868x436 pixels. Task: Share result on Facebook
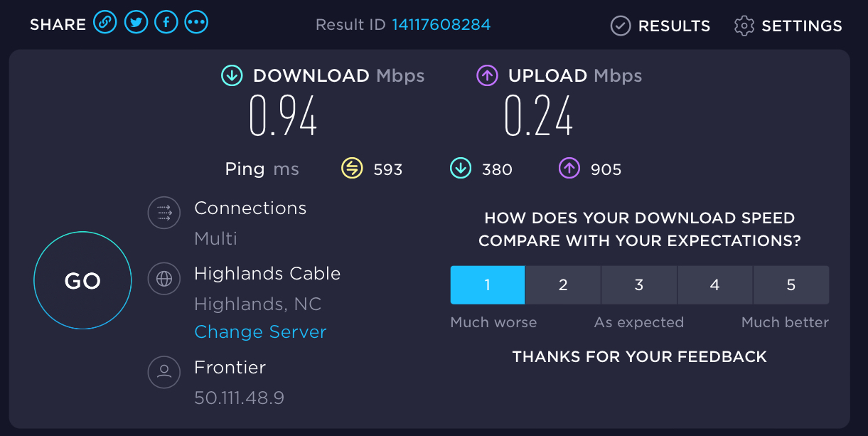166,23
